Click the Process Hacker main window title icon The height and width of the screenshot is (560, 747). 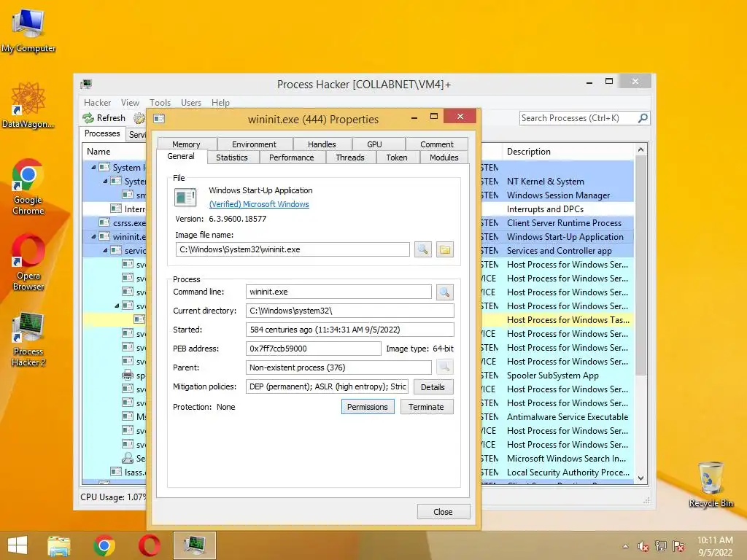click(86, 85)
